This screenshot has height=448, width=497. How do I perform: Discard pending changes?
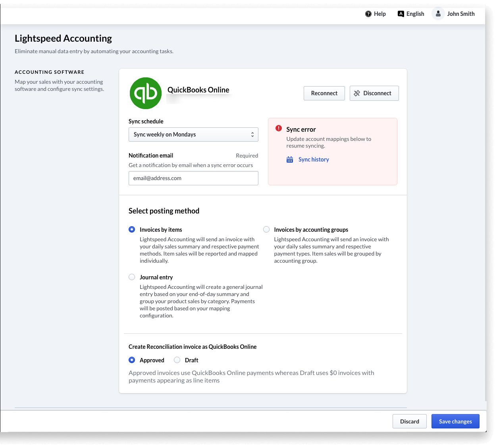click(409, 421)
